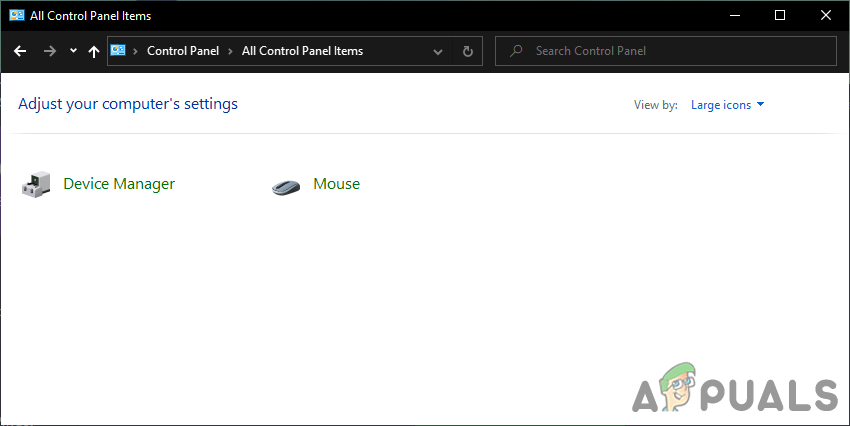Expand the chevron after Control Panel breadcrumb
Screen dimensions: 850x426
(x=231, y=51)
